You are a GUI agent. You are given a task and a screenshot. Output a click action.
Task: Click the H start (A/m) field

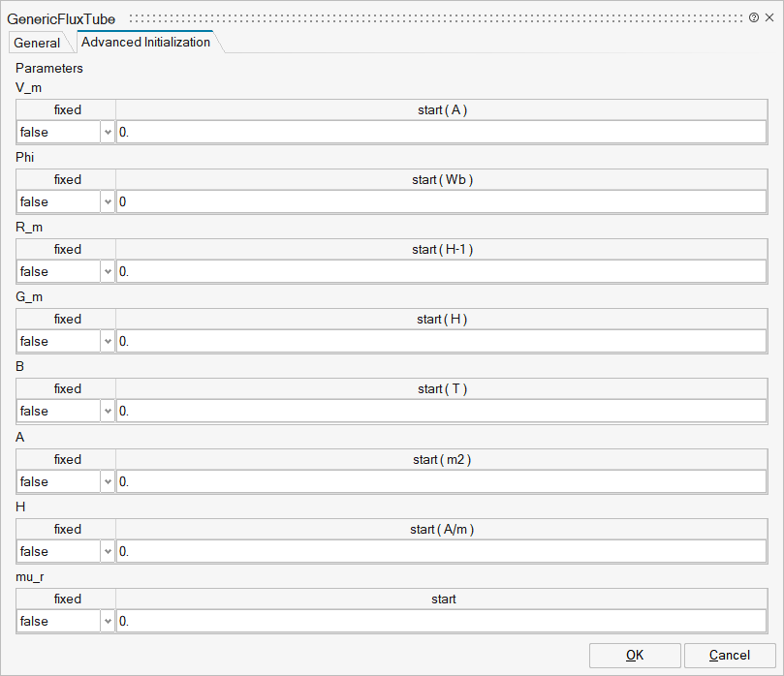click(x=443, y=552)
